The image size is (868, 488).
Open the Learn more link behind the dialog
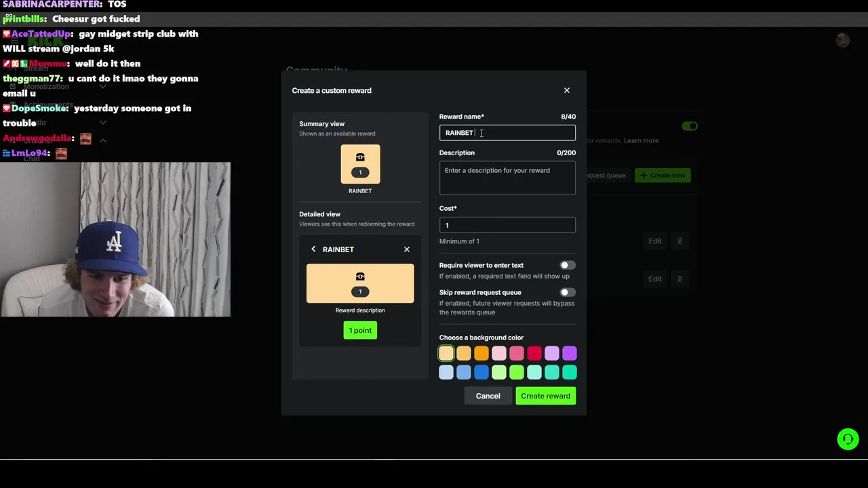coord(641,140)
